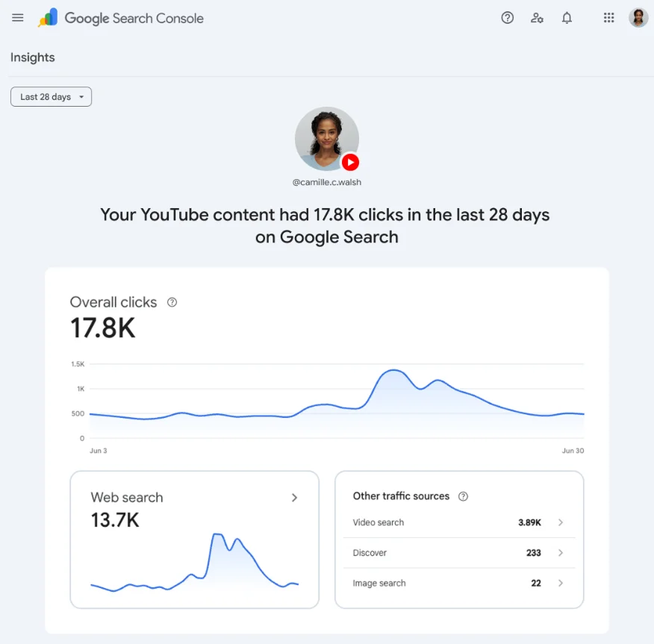This screenshot has width=654, height=644.
Task: Click the Insights page heading
Action: pos(33,57)
